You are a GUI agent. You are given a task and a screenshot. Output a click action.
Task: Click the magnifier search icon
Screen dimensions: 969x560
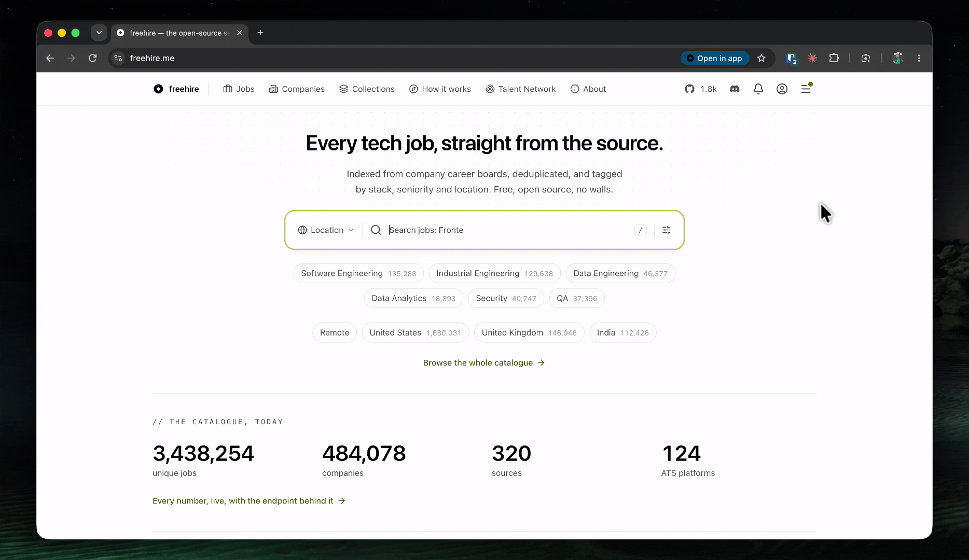click(x=376, y=230)
